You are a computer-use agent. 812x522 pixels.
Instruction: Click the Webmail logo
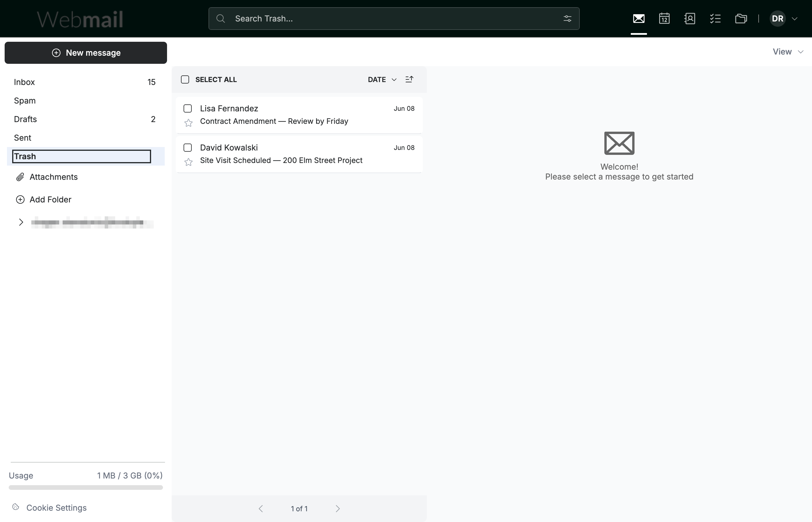click(80, 19)
